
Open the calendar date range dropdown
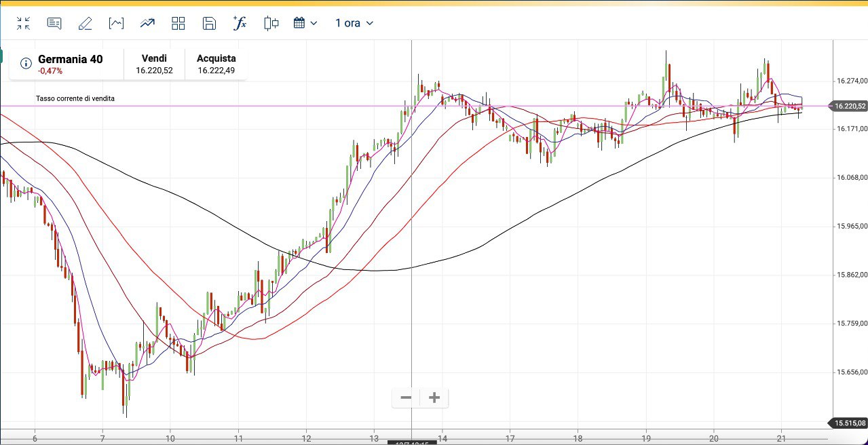click(x=299, y=23)
